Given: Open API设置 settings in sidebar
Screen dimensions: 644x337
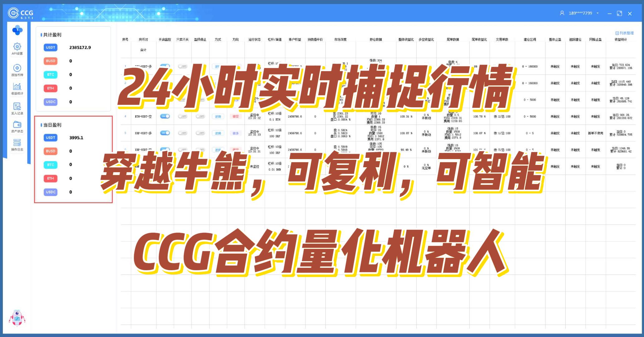Looking at the screenshot, I should (17, 47).
